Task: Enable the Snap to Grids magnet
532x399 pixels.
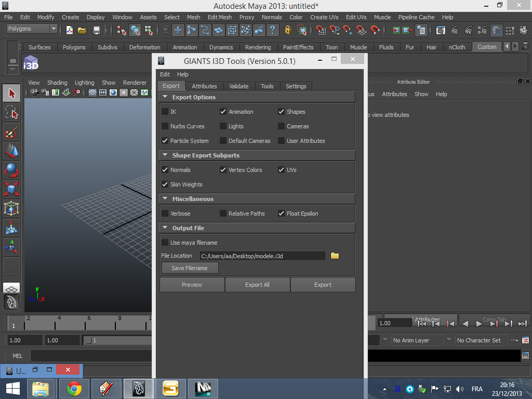Action: coord(321,30)
